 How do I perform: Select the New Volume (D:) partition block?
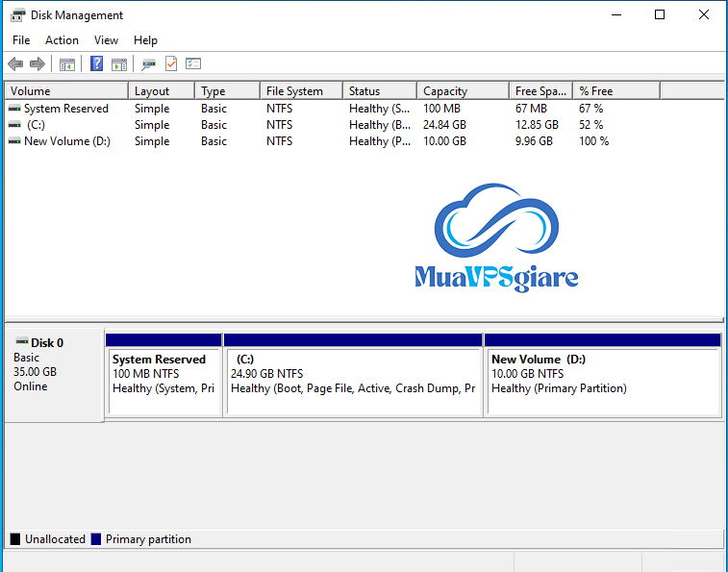click(602, 380)
